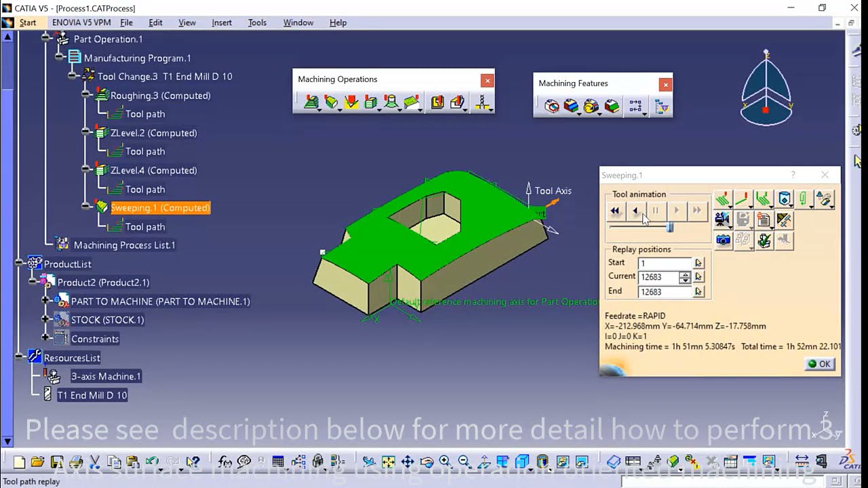The image size is (868, 488).
Task: Open the Edit menu
Action: click(x=155, y=22)
